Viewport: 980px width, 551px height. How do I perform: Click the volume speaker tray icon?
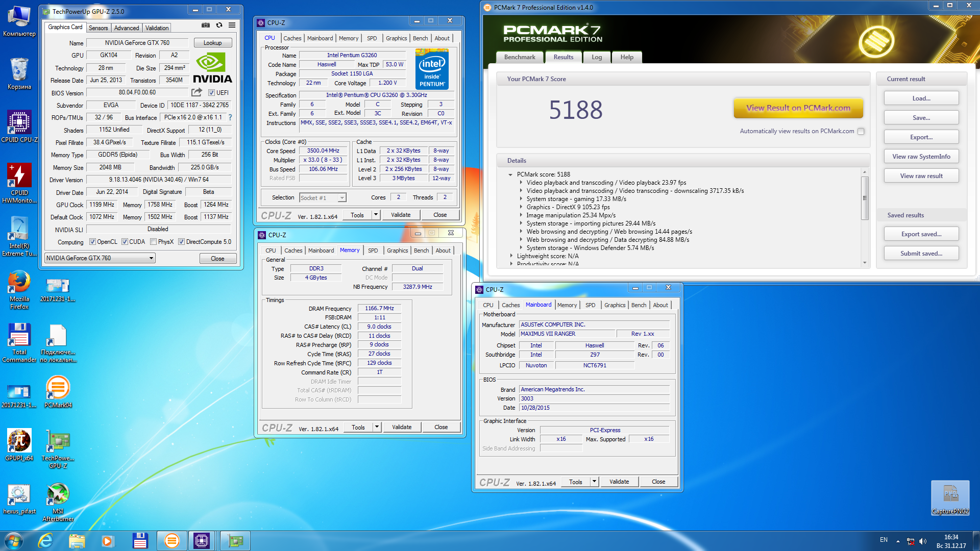coord(923,541)
